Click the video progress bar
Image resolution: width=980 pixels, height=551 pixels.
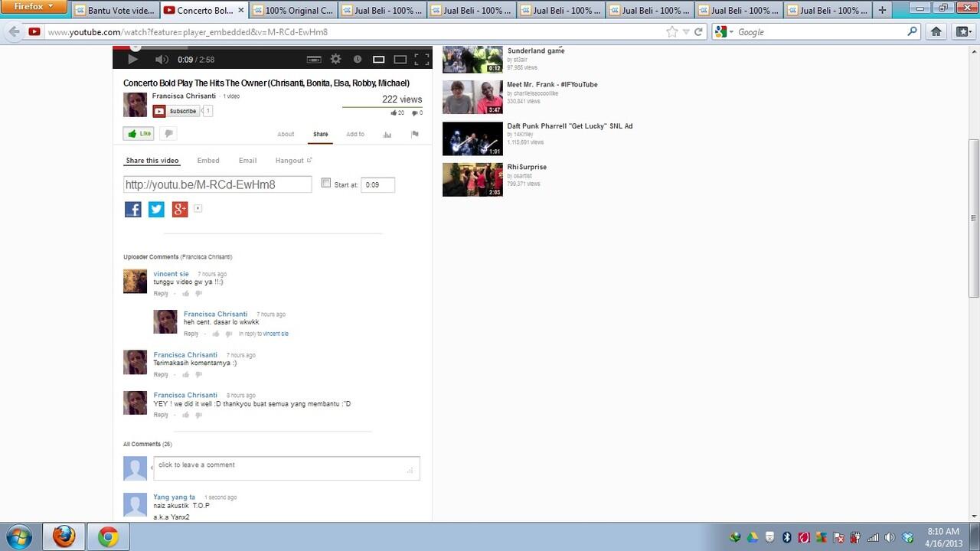pyautogui.click(x=273, y=47)
